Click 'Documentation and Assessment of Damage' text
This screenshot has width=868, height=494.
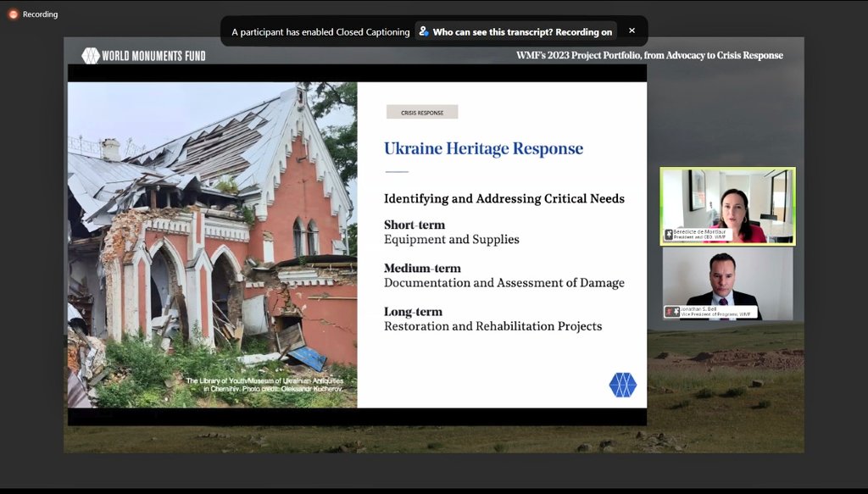coord(504,283)
